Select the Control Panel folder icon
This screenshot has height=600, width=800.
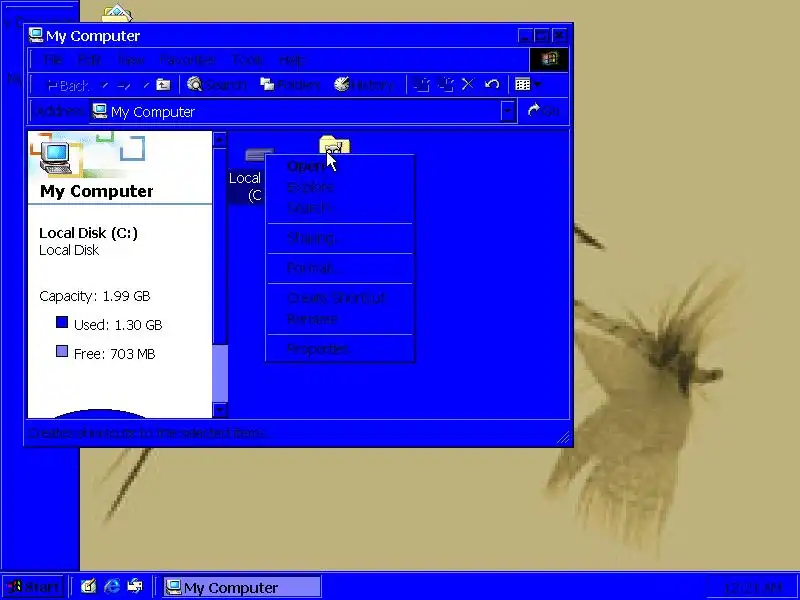click(335, 146)
